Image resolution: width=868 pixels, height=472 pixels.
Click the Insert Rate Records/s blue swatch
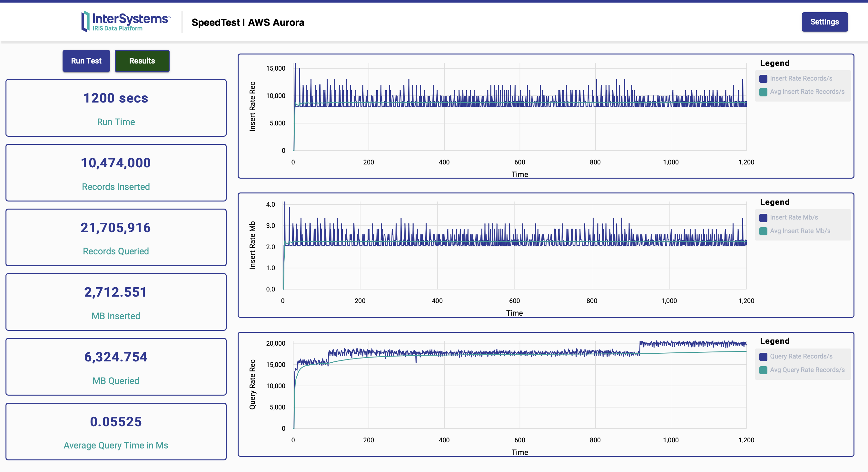click(x=763, y=78)
